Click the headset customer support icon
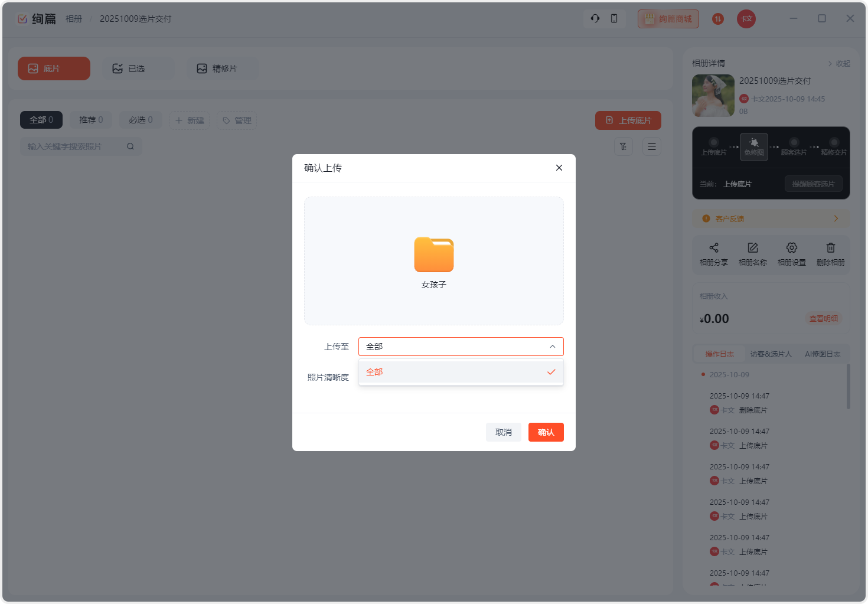868x604 pixels. pos(595,18)
